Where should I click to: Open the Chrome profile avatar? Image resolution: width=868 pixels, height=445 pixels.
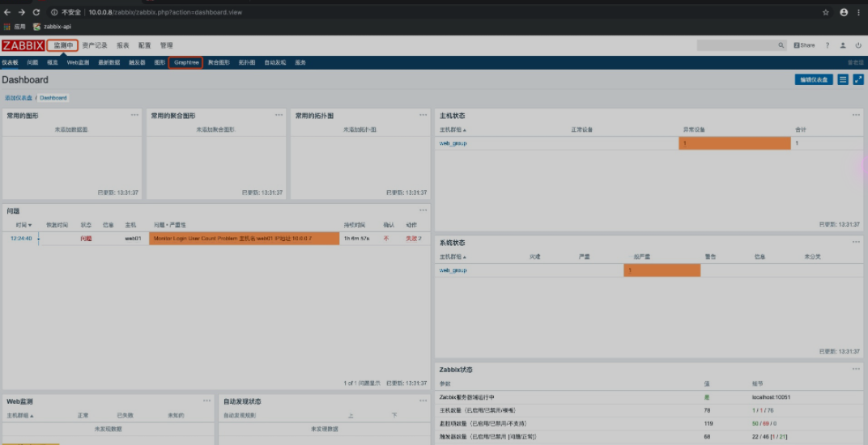(844, 12)
